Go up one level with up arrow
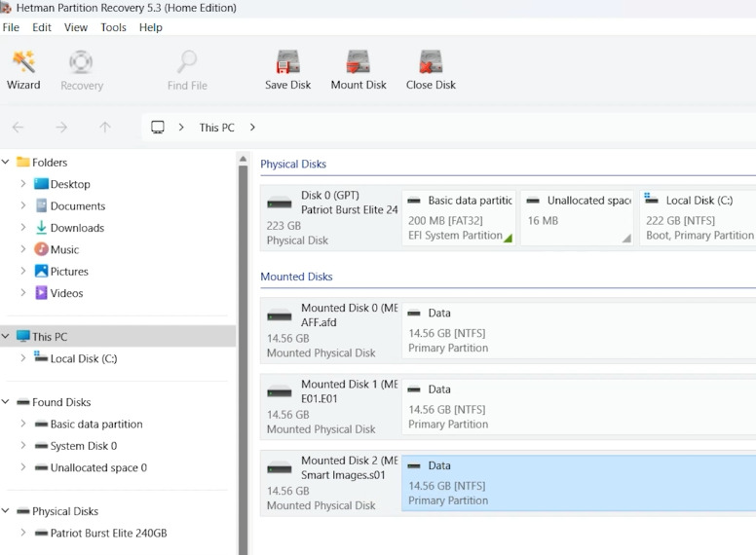Viewport: 756px width, 555px height. click(104, 128)
